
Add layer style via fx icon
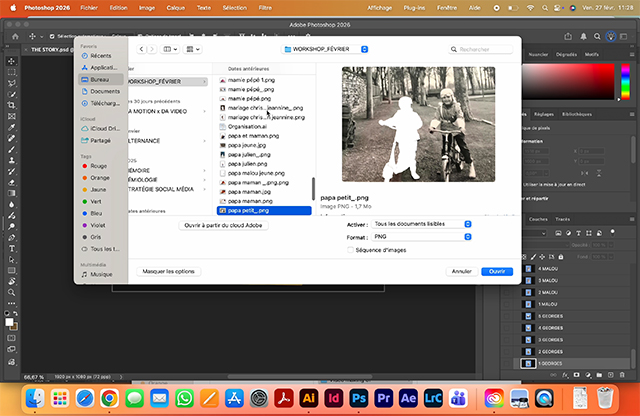click(565, 375)
